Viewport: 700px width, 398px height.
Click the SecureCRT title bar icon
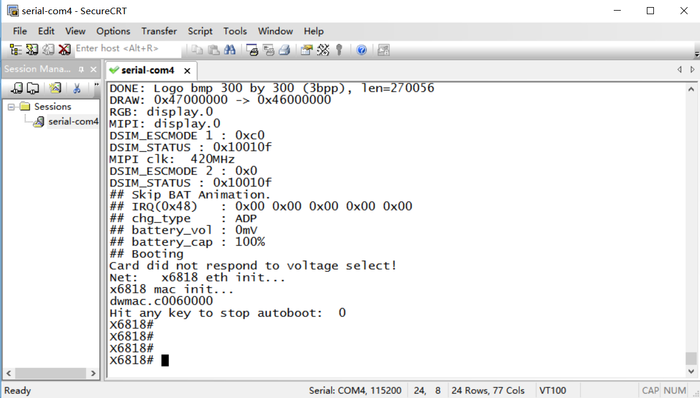click(12, 11)
